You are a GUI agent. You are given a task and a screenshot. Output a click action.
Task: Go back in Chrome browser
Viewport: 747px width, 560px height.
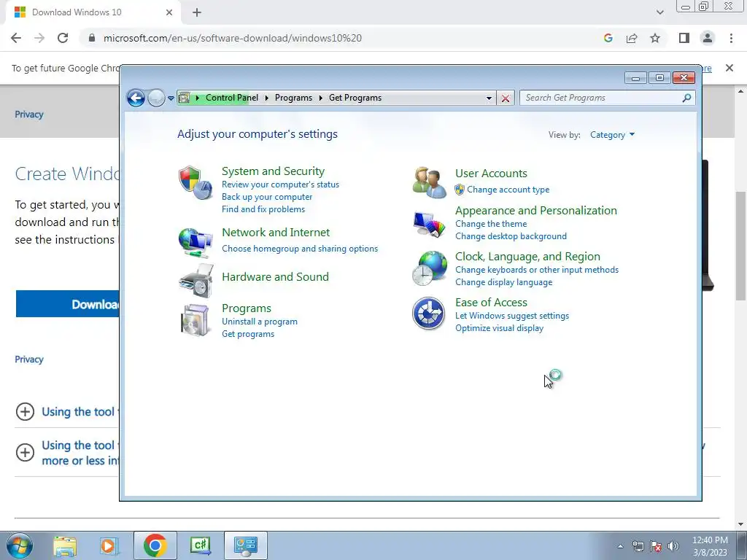[16, 38]
